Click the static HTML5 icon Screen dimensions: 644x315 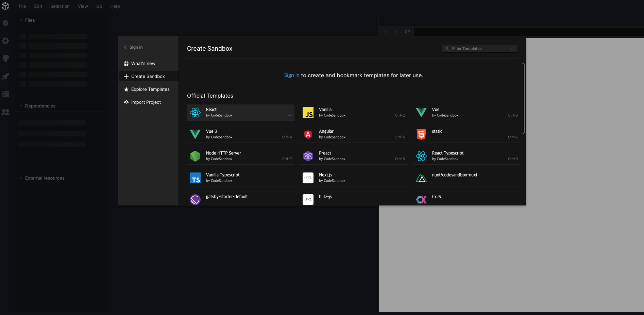pos(421,134)
